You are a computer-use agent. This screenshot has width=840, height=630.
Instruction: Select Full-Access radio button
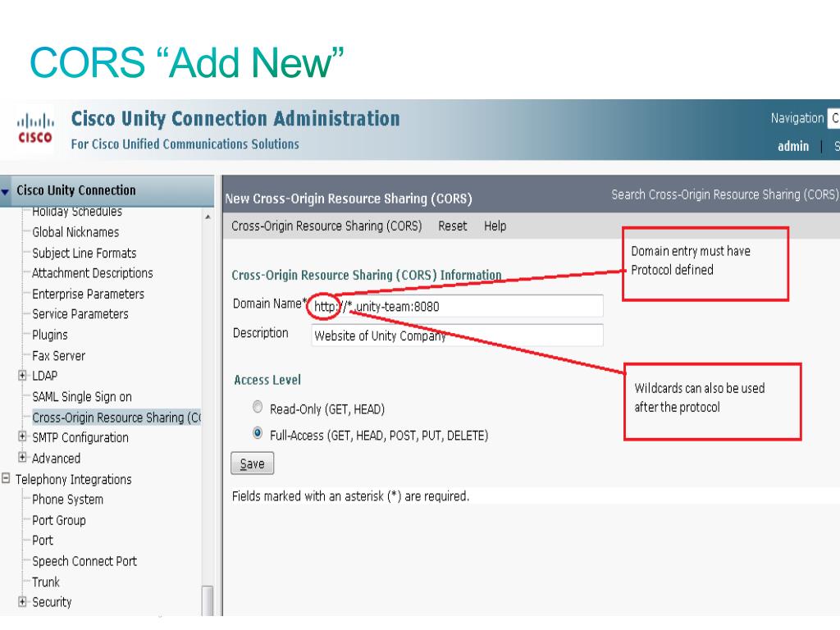pyautogui.click(x=258, y=433)
